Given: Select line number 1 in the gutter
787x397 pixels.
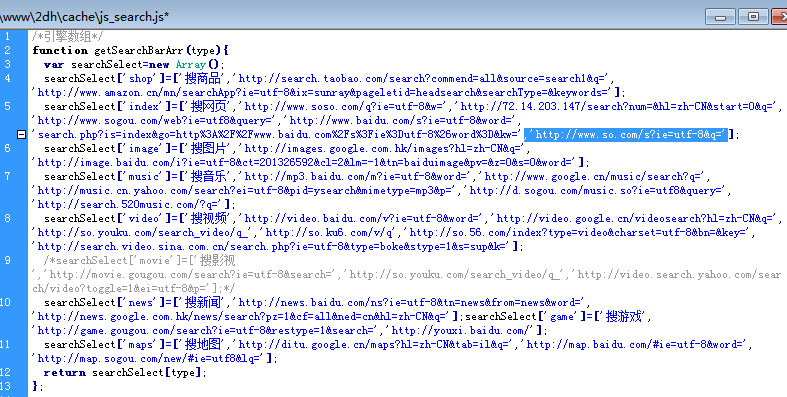Looking at the screenshot, I should point(7,36).
